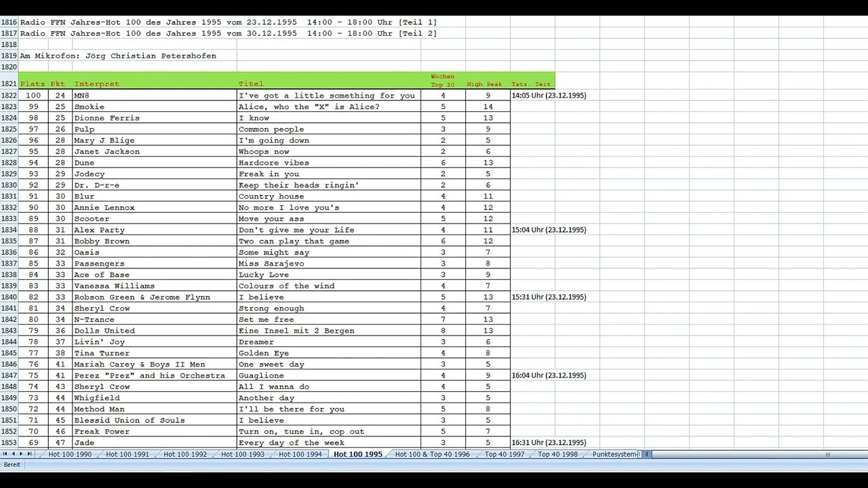The image size is (868, 488).
Task: Select row header 1834
Action: click(x=9, y=230)
